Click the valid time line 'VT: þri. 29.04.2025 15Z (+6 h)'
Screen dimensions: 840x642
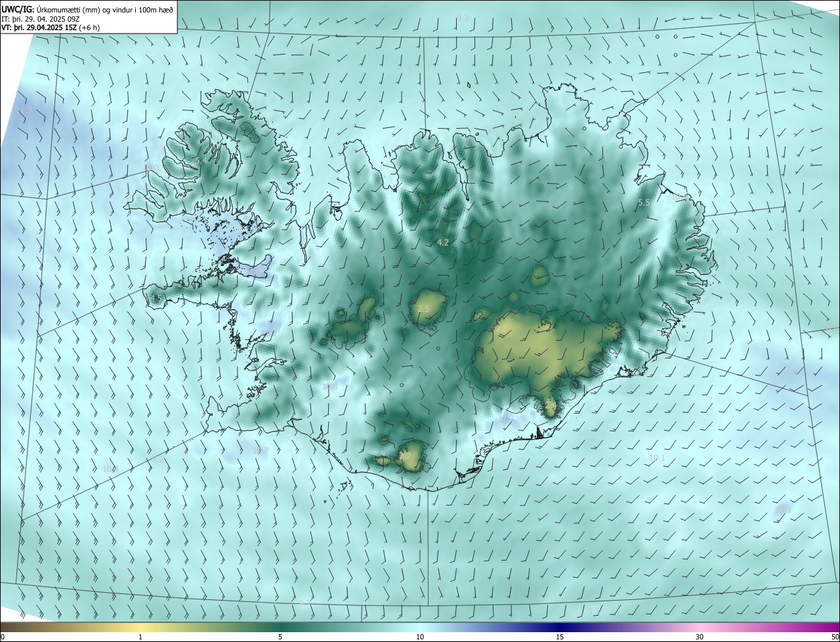click(51, 28)
